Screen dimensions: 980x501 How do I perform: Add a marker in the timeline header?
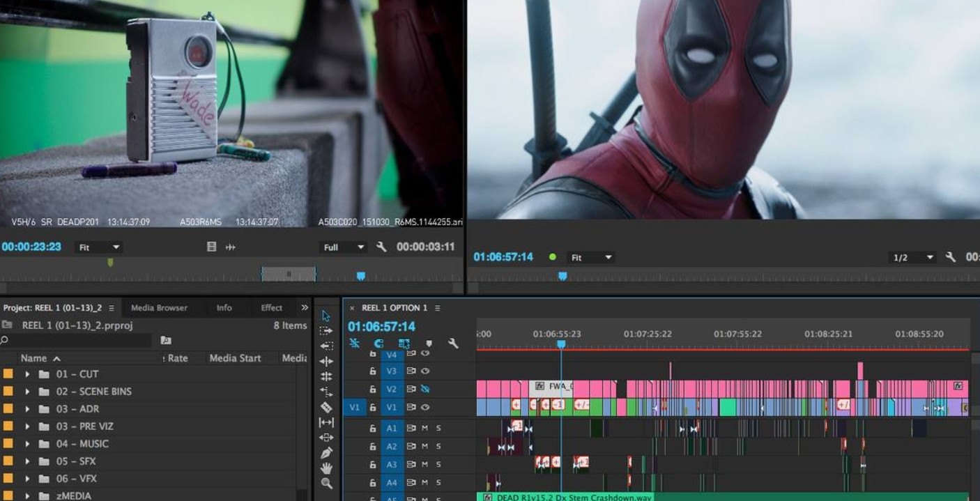(x=429, y=344)
